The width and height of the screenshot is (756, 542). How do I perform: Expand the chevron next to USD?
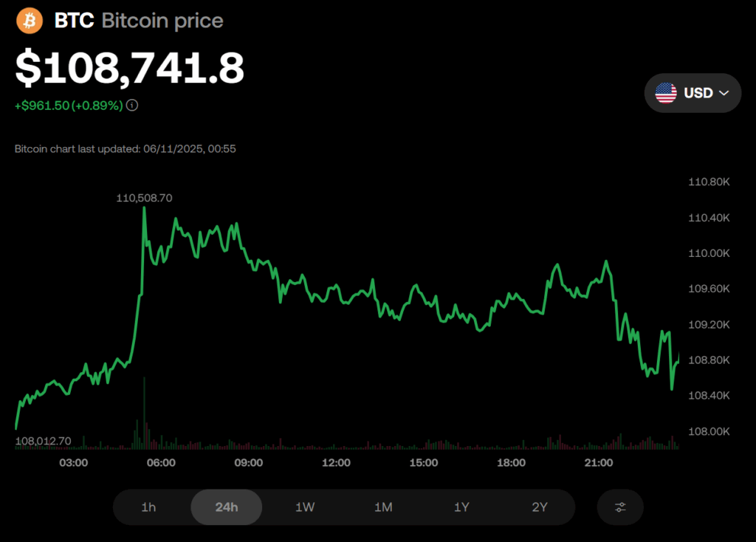(724, 93)
